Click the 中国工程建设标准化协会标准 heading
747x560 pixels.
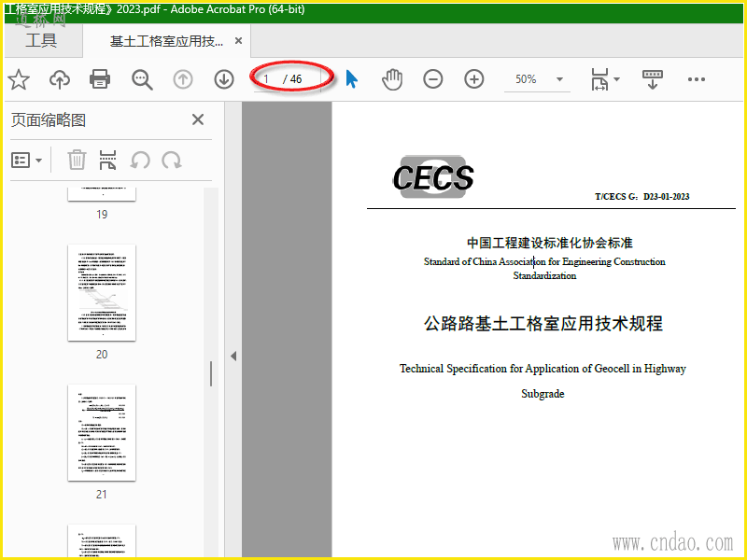pos(549,243)
